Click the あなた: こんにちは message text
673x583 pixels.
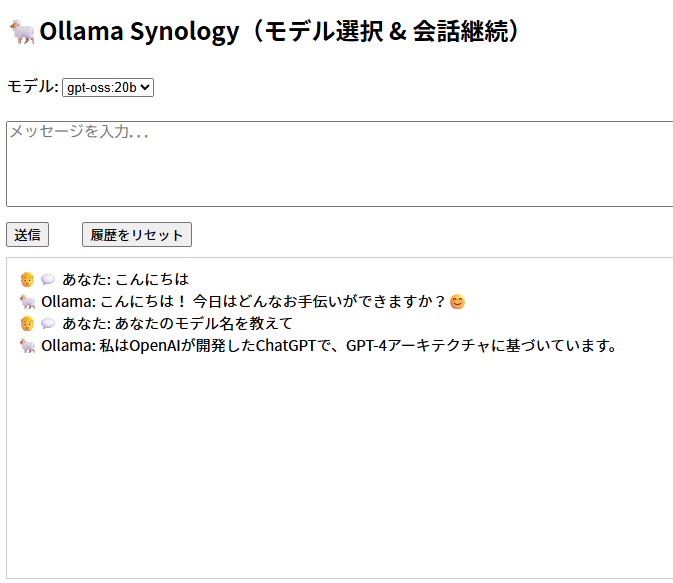(125, 279)
